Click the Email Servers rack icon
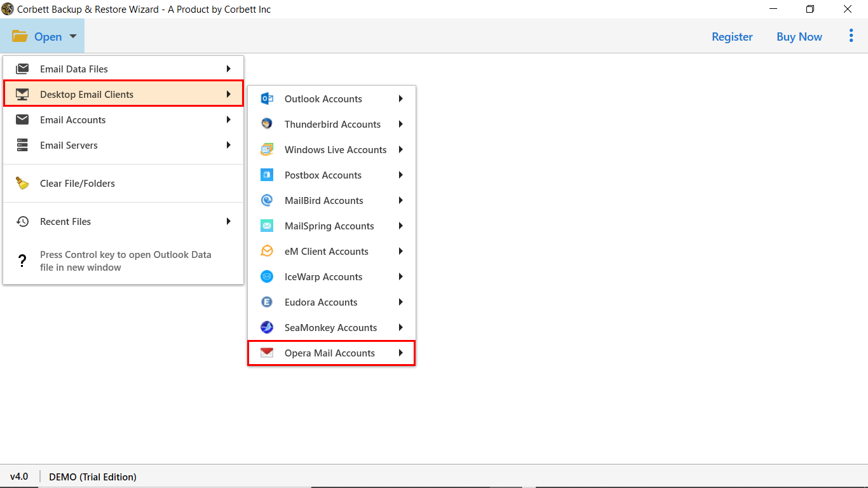This screenshot has height=488, width=868. (22, 145)
